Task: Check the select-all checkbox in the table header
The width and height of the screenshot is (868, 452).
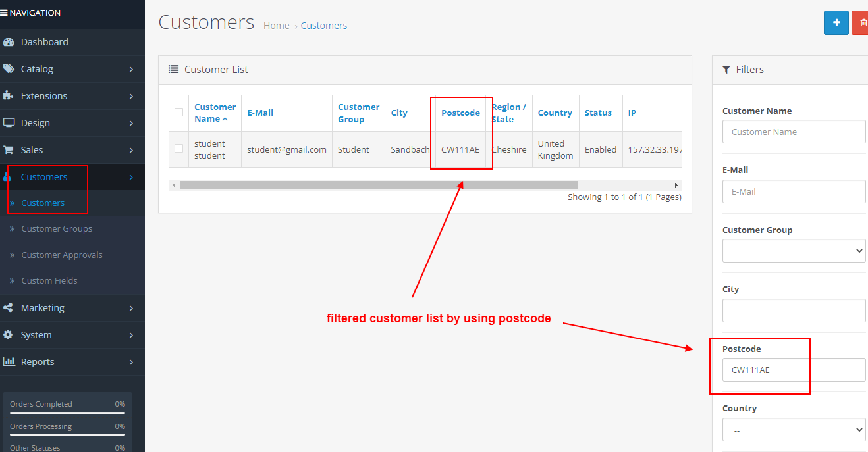Action: click(178, 113)
